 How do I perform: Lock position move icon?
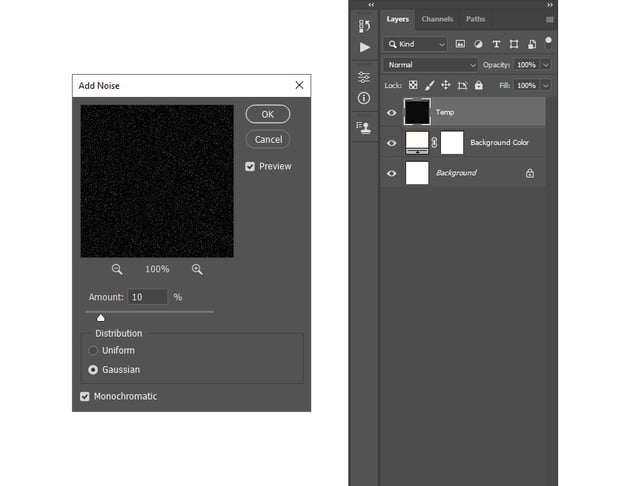click(x=446, y=85)
